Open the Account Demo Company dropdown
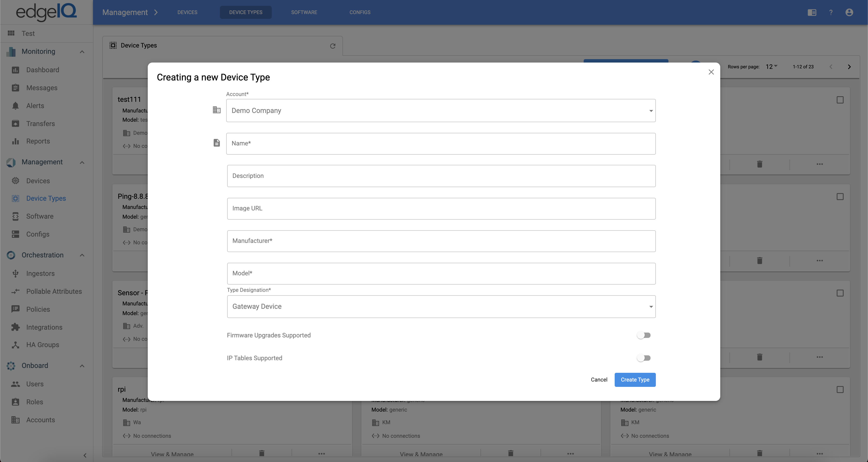Image resolution: width=868 pixels, height=462 pixels. pos(441,111)
